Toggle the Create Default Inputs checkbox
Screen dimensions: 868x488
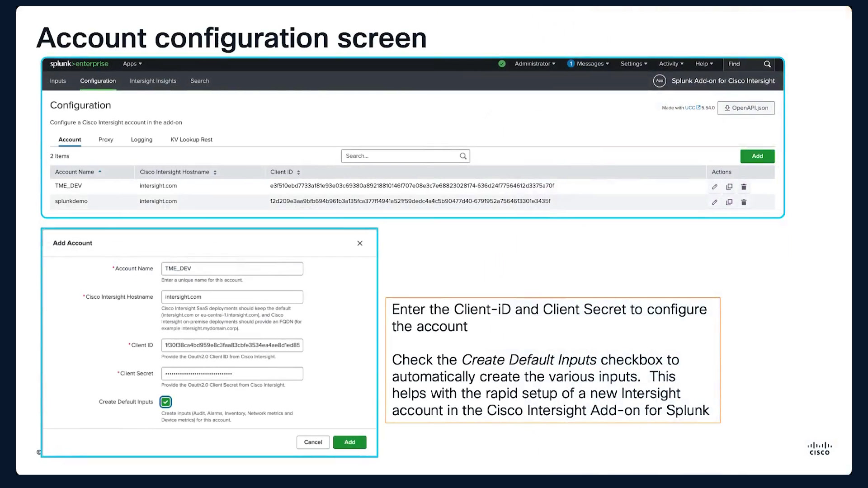pos(166,402)
